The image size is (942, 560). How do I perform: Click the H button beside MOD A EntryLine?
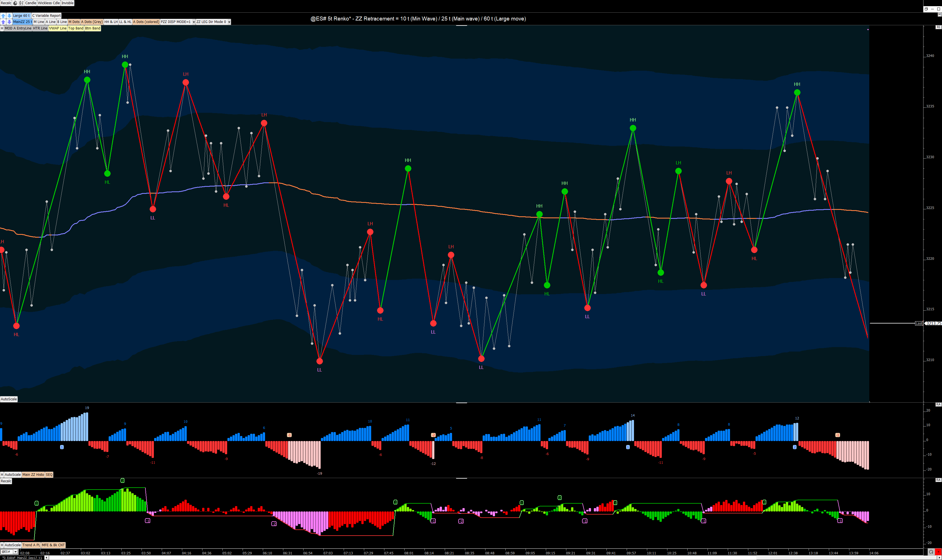click(x=2, y=28)
